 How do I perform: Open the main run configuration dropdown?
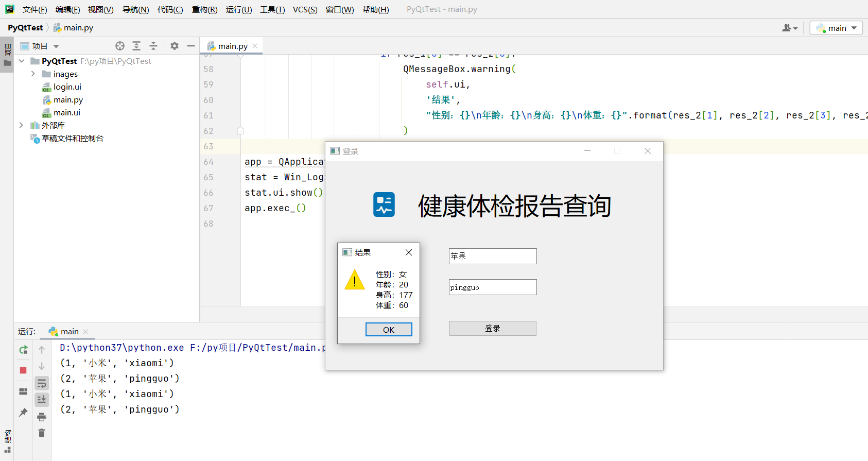coord(836,28)
